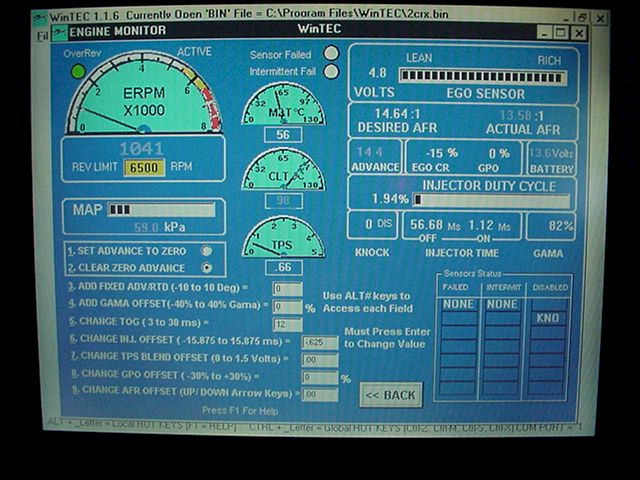
Task: Click the Change Inj. Offset input field
Action: point(320,342)
